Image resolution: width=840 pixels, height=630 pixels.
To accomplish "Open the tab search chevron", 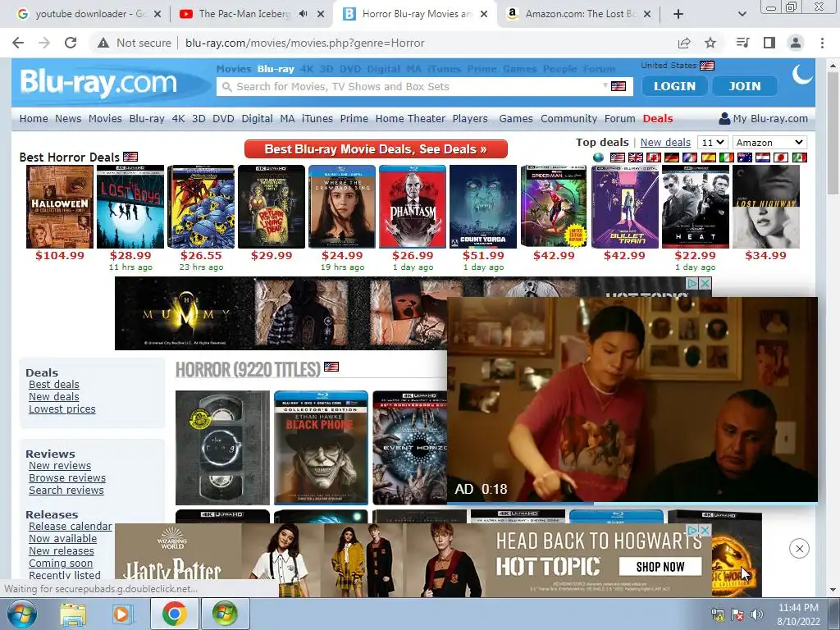I will 742,14.
